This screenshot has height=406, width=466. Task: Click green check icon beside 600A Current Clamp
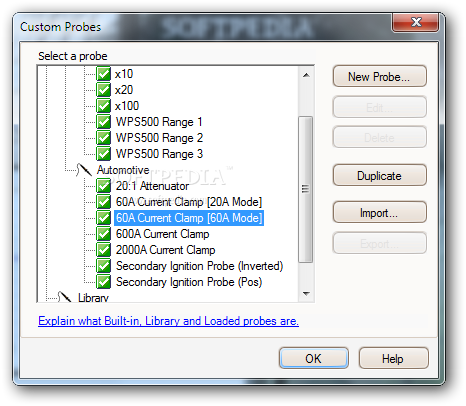(x=103, y=234)
